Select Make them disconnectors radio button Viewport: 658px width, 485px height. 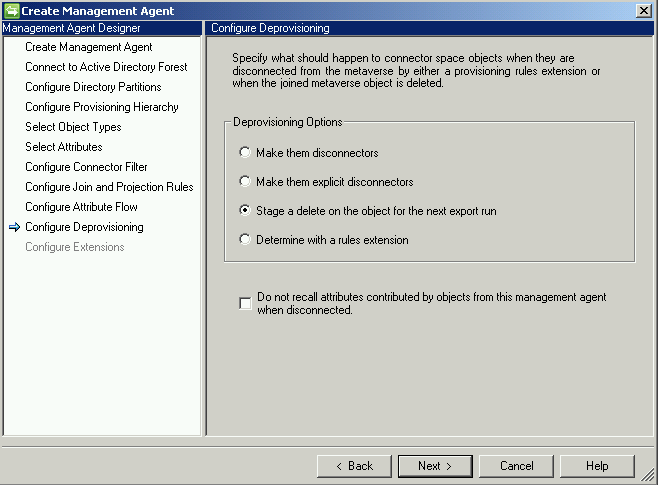[x=245, y=152]
